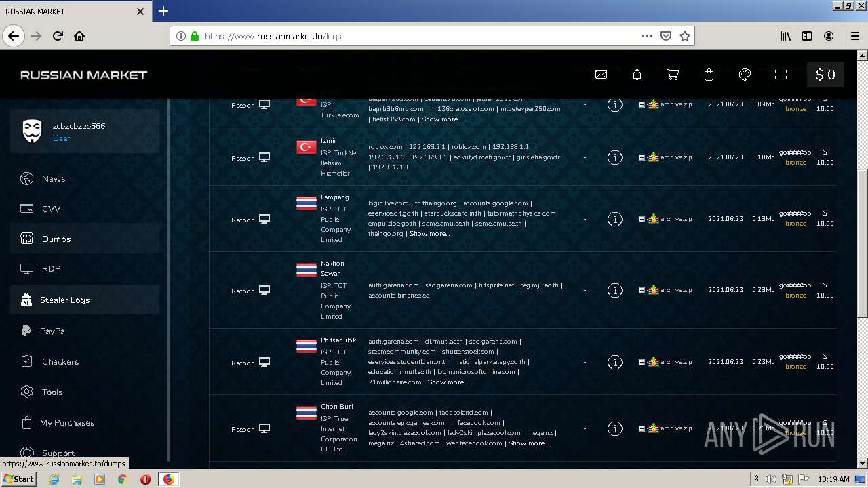The image size is (868, 488).
Task: Open the messages envelope icon
Action: tap(601, 75)
